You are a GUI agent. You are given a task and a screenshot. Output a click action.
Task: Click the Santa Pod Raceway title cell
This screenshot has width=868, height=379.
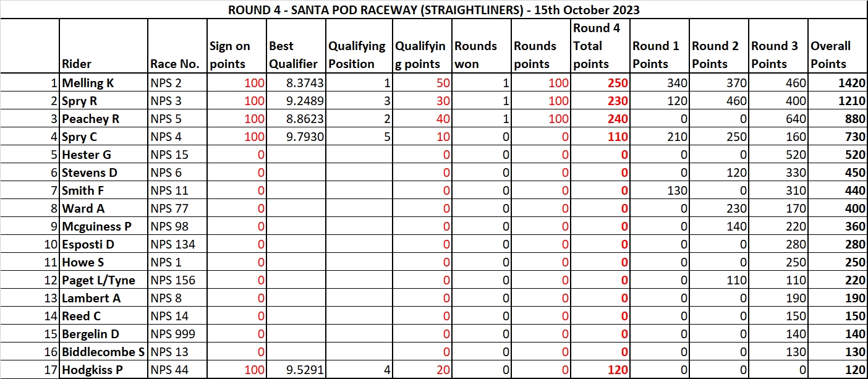tap(433, 10)
